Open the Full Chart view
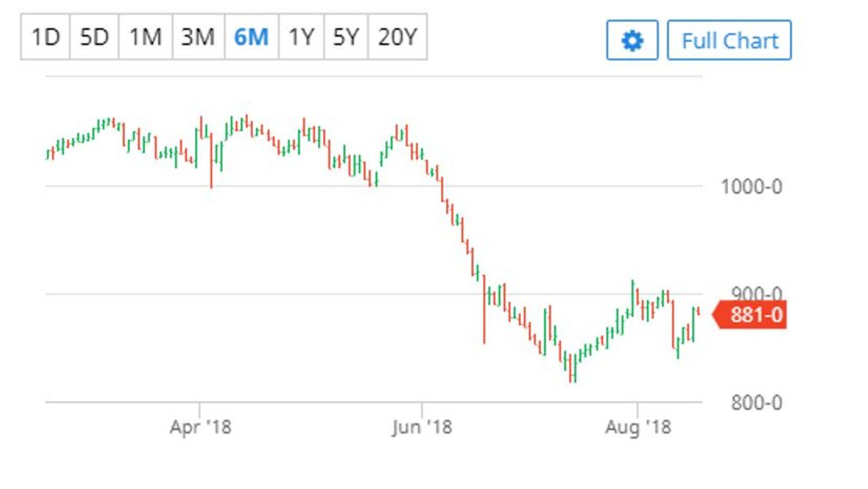 (729, 40)
